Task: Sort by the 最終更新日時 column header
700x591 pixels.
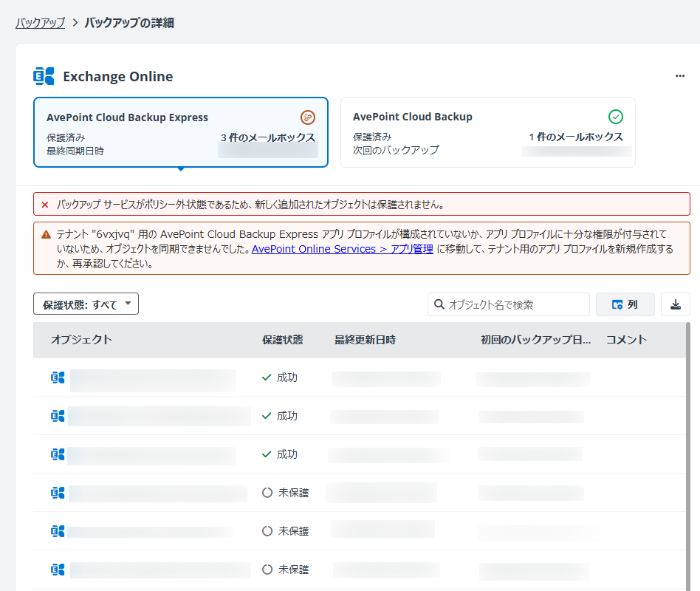Action: point(366,340)
